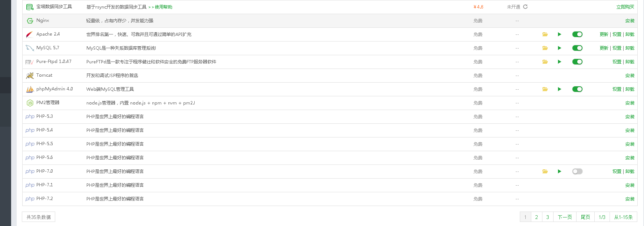Toggle off the Apache 2.4 switch

click(577, 34)
